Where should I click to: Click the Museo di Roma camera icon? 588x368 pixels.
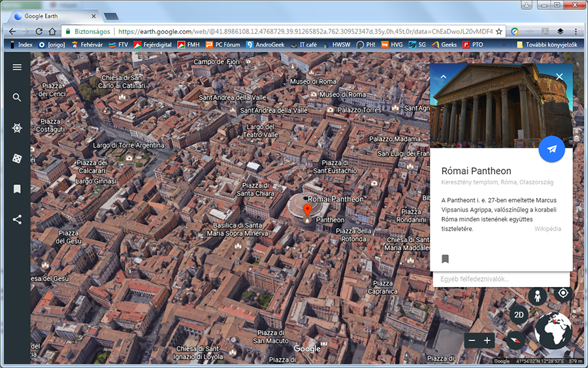pos(313,95)
